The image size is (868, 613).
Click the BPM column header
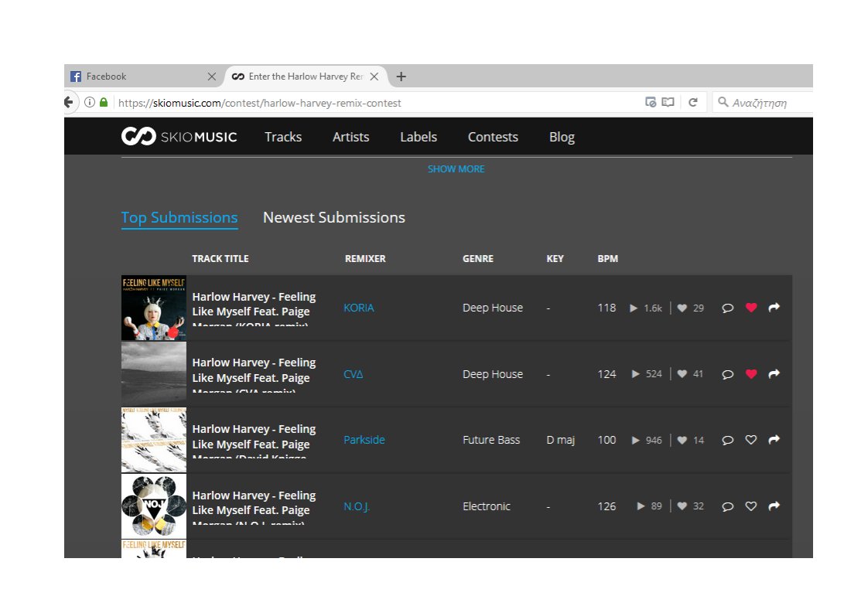(608, 258)
